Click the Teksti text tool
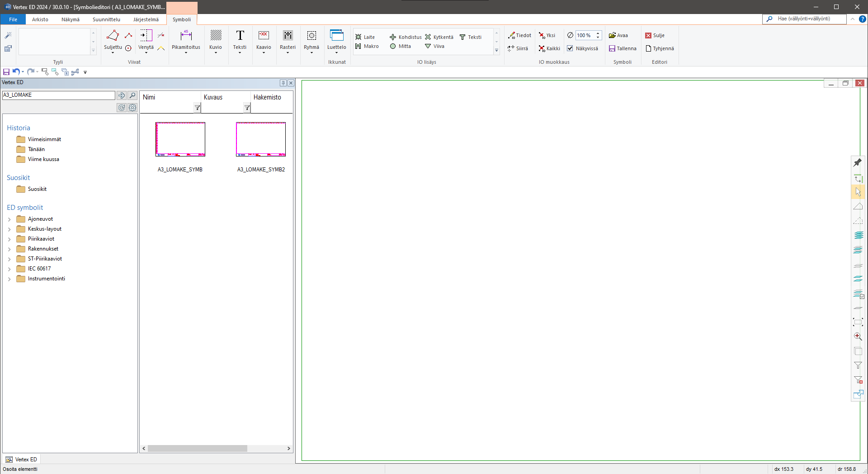The height and width of the screenshot is (474, 868). coord(240,36)
